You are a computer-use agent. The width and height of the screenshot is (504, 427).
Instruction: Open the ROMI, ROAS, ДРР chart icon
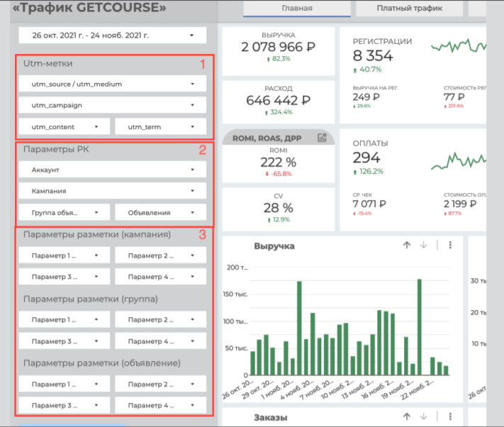(x=322, y=138)
